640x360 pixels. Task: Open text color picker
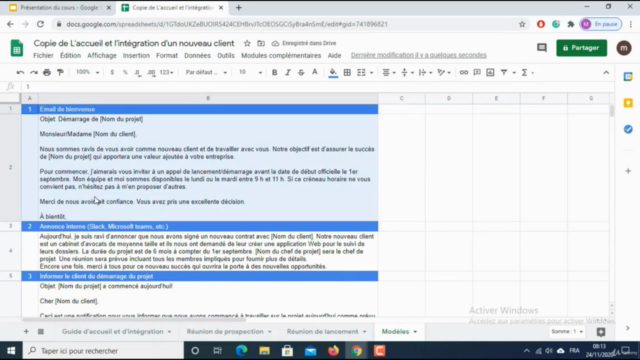click(x=315, y=73)
